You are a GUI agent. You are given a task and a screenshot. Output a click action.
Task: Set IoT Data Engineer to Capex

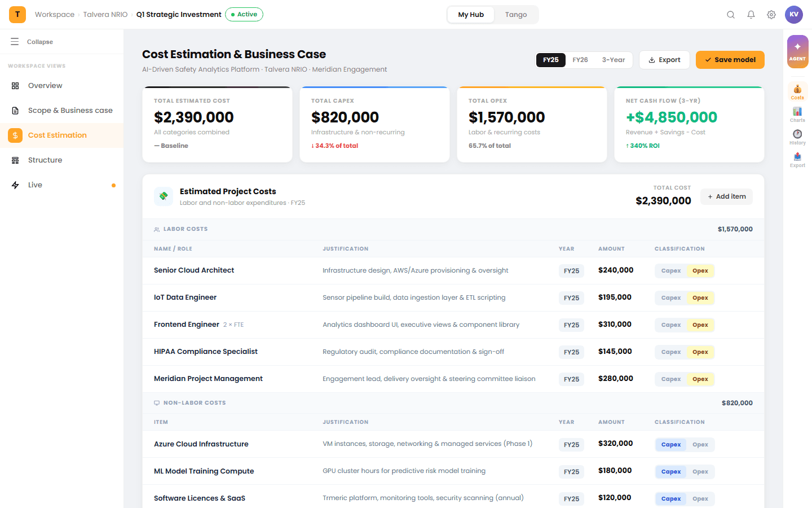pyautogui.click(x=671, y=298)
